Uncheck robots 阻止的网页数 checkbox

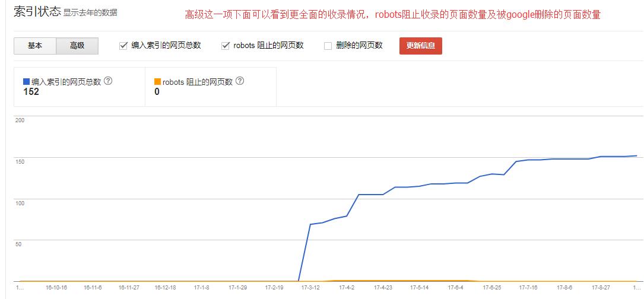pyautogui.click(x=225, y=46)
